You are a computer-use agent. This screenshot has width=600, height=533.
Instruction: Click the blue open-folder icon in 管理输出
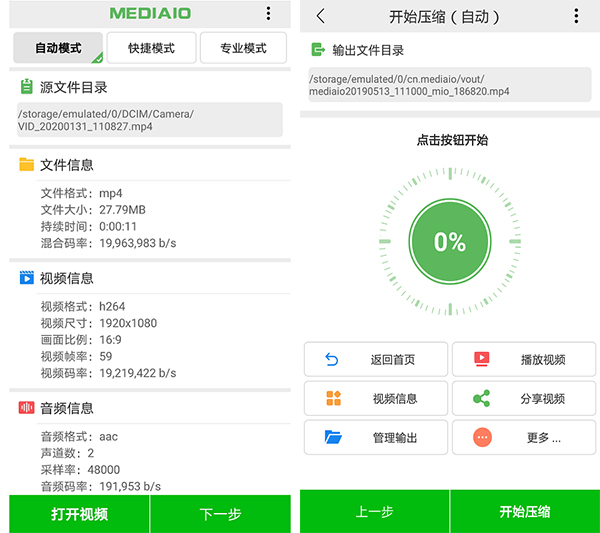(333, 437)
